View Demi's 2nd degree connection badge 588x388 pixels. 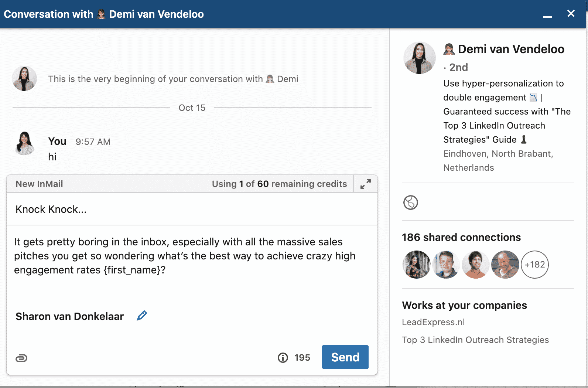[x=458, y=67]
